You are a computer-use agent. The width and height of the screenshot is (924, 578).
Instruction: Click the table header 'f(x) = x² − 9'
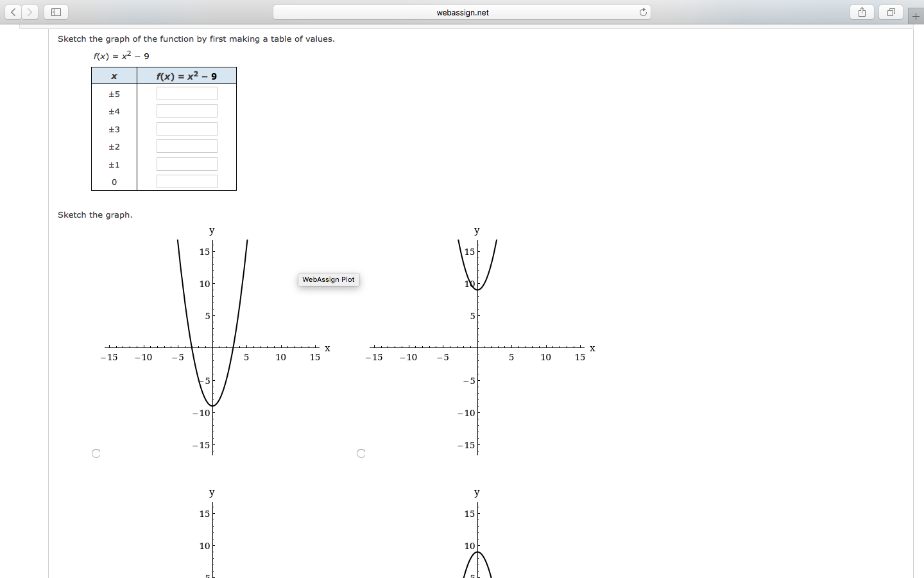coord(187,76)
